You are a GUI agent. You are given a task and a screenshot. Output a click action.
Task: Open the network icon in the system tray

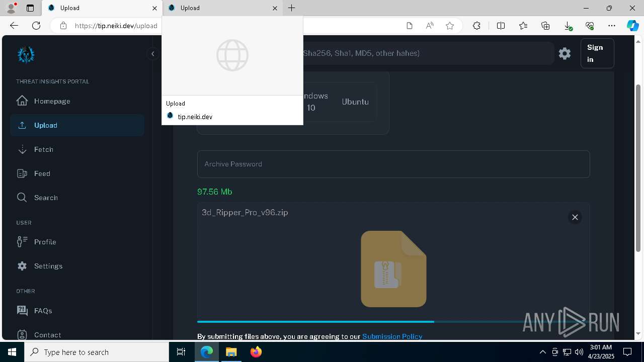[x=567, y=352]
